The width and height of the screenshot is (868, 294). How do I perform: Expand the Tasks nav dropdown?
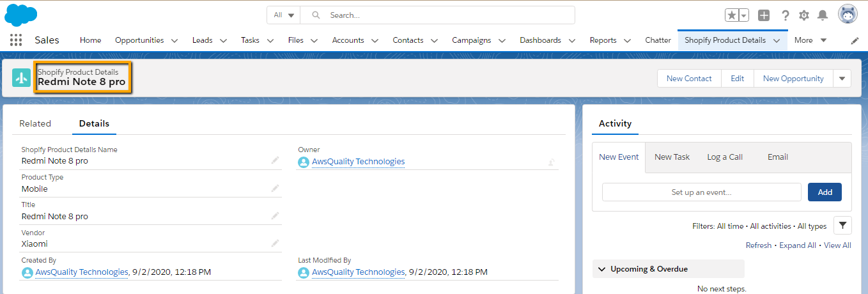click(x=270, y=40)
